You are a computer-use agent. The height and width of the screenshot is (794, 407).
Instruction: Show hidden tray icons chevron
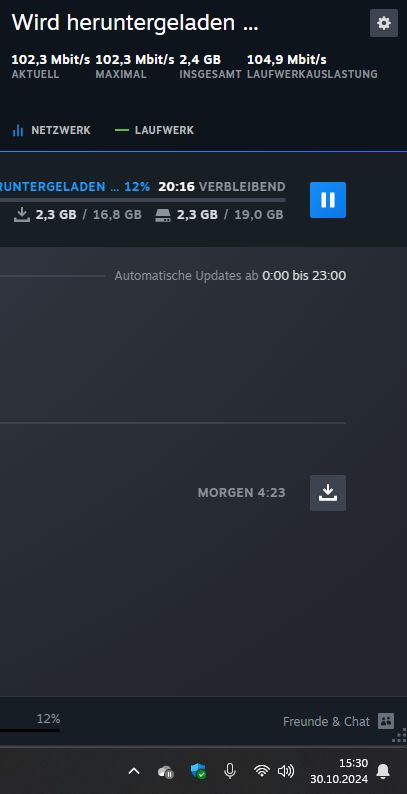134,771
